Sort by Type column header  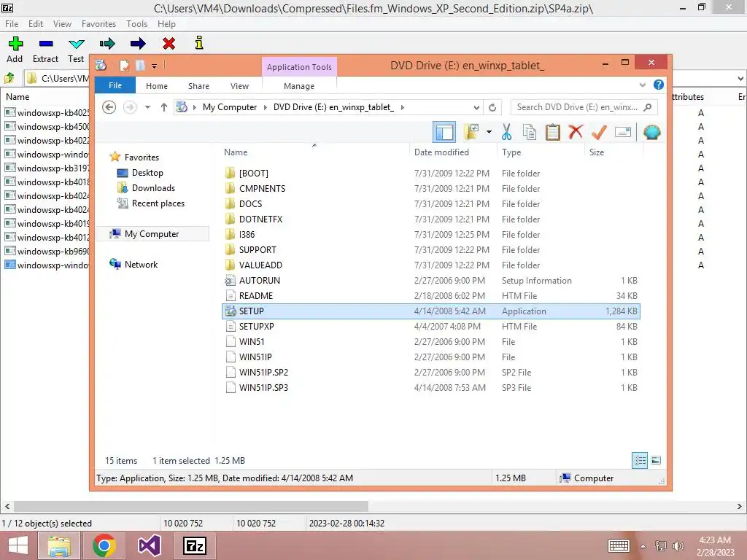coord(541,152)
